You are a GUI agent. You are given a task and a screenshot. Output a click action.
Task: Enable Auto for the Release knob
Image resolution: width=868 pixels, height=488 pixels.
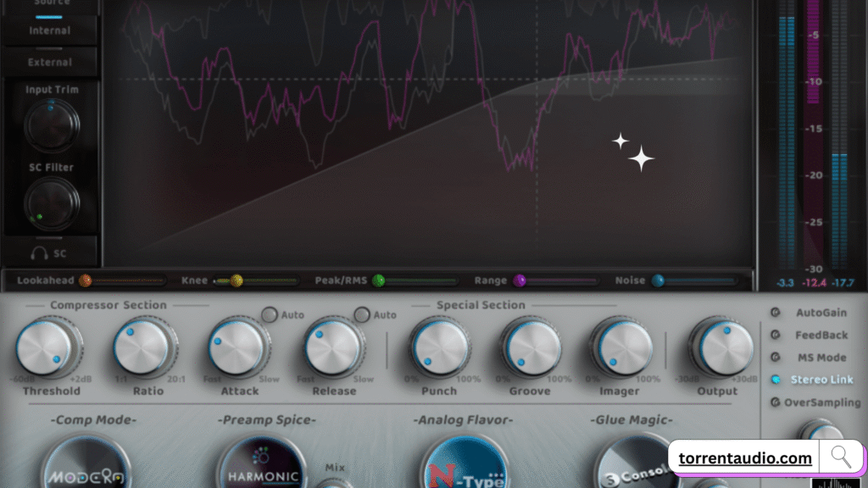(x=362, y=315)
